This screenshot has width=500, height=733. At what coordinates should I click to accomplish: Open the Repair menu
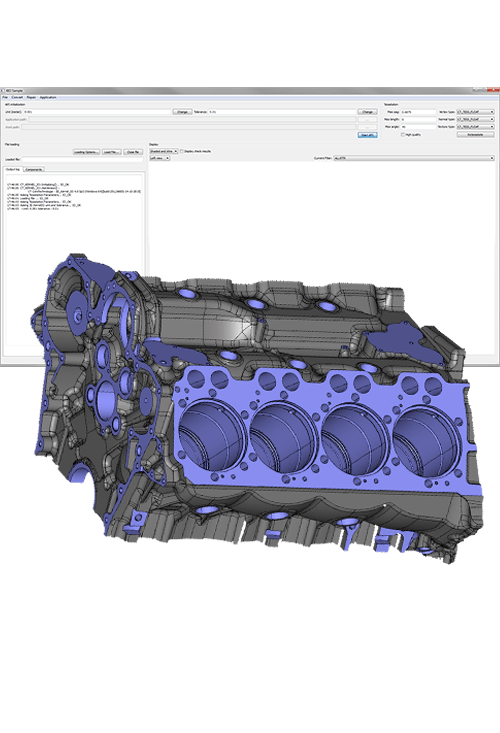click(31, 97)
